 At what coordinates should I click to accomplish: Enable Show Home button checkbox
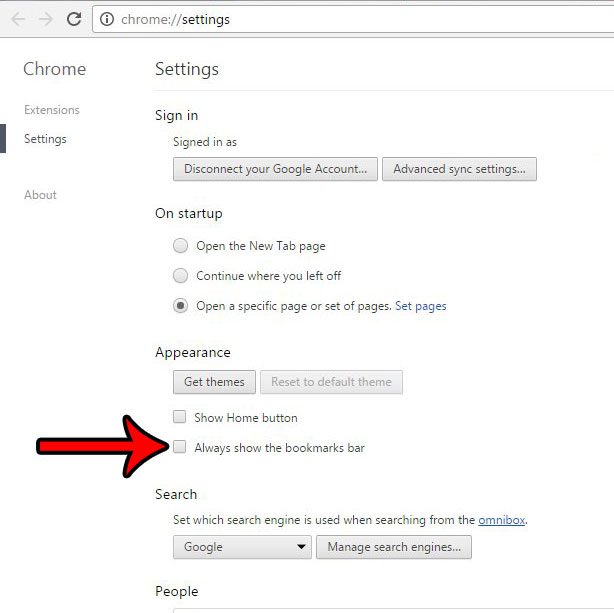click(179, 416)
